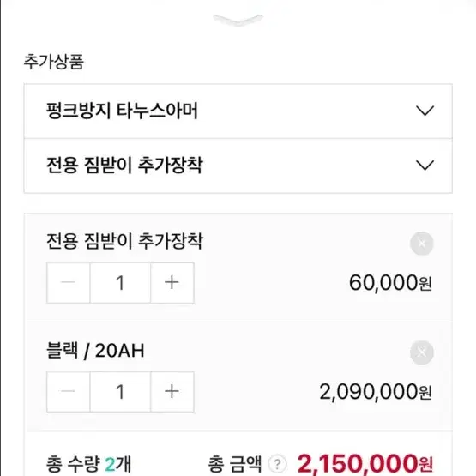Image resolution: width=476 pixels, height=476 pixels.
Task: Click the 추가상품 section heading
Action: pos(54,62)
